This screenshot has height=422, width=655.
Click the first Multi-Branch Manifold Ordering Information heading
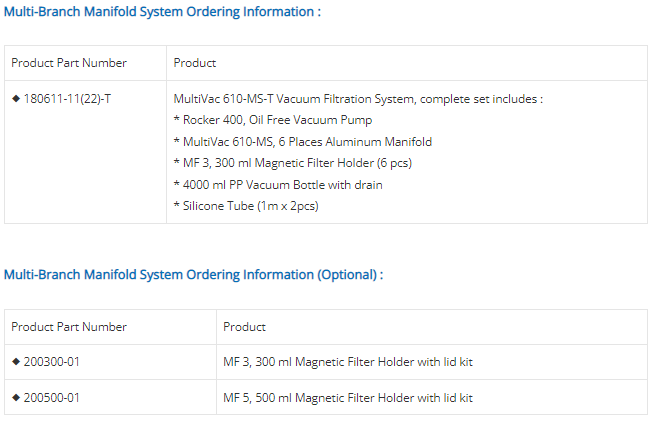click(162, 12)
